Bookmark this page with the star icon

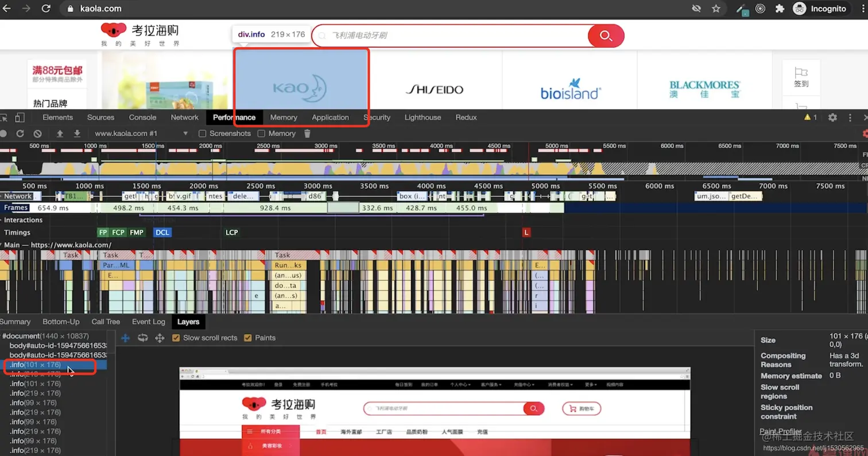click(716, 9)
